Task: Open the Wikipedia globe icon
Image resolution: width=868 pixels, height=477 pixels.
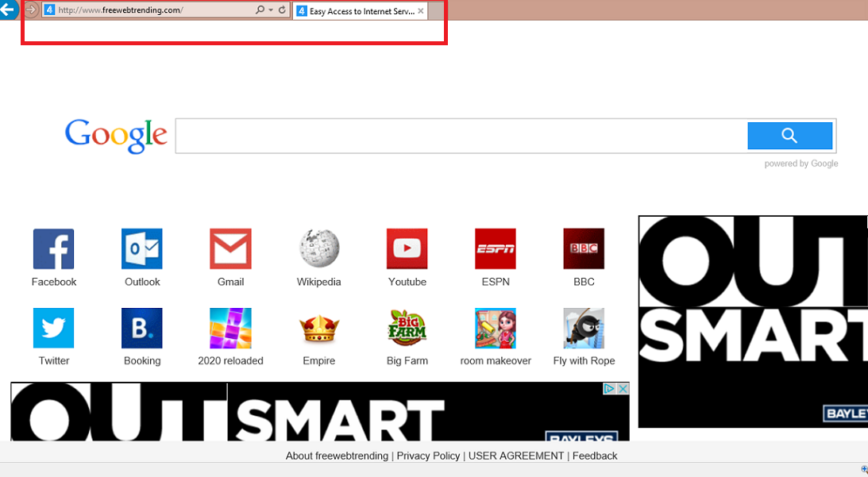Action: click(x=319, y=249)
